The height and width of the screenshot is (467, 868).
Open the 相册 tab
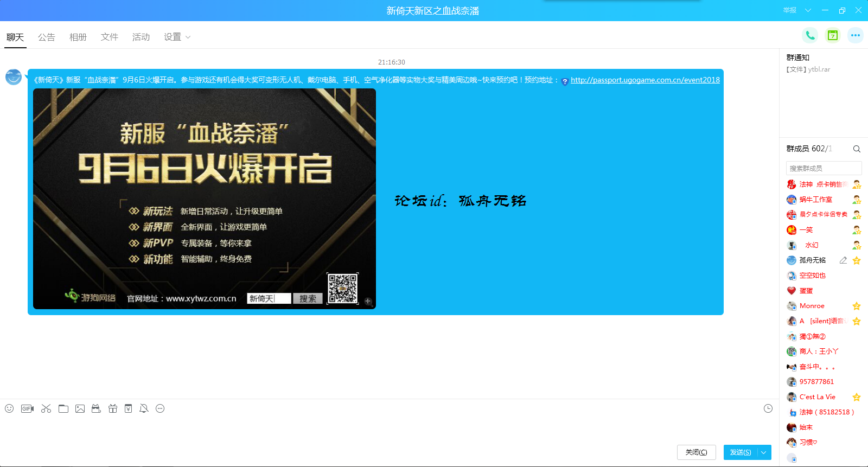[x=78, y=37]
